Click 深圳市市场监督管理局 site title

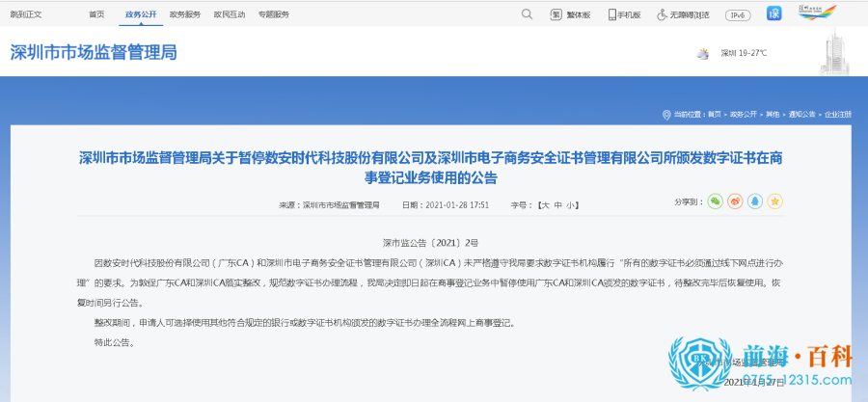click(x=94, y=52)
